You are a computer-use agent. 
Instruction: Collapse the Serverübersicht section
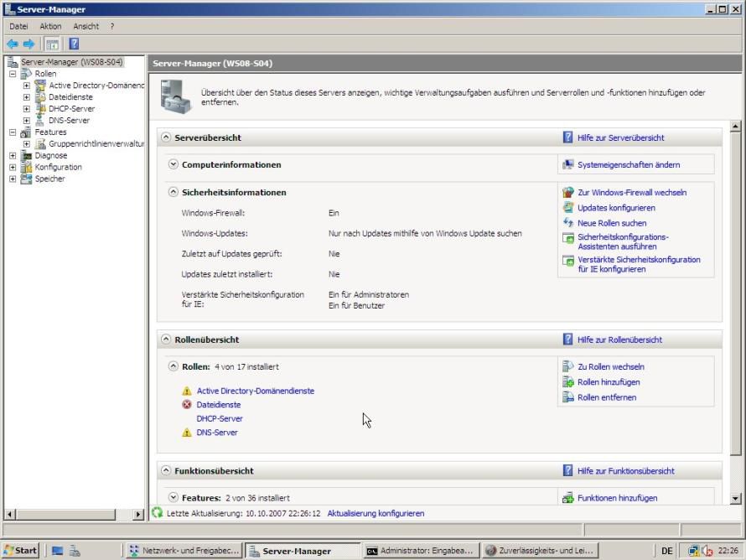[x=166, y=137]
